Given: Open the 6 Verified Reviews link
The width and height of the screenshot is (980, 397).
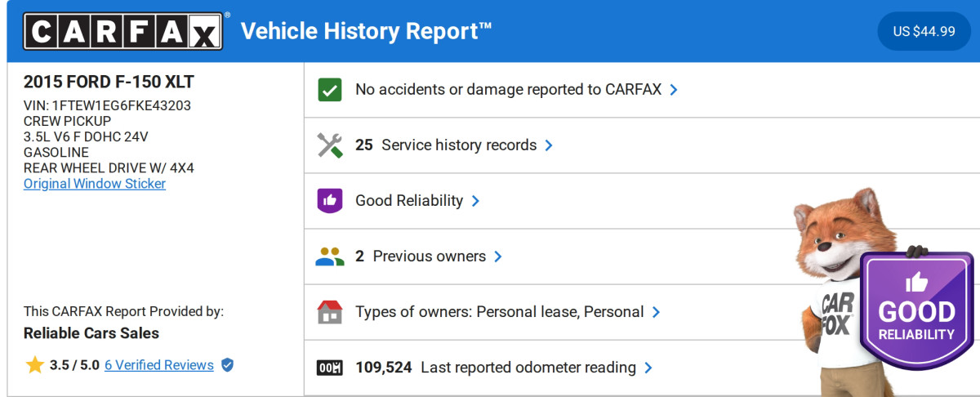Looking at the screenshot, I should (159, 365).
